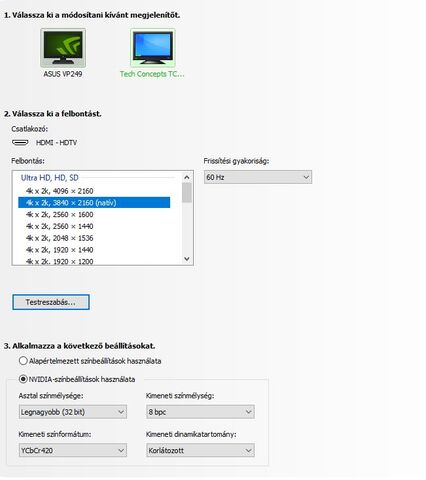
Task: Select the Tech Concepts TC display icon
Action: (153, 48)
